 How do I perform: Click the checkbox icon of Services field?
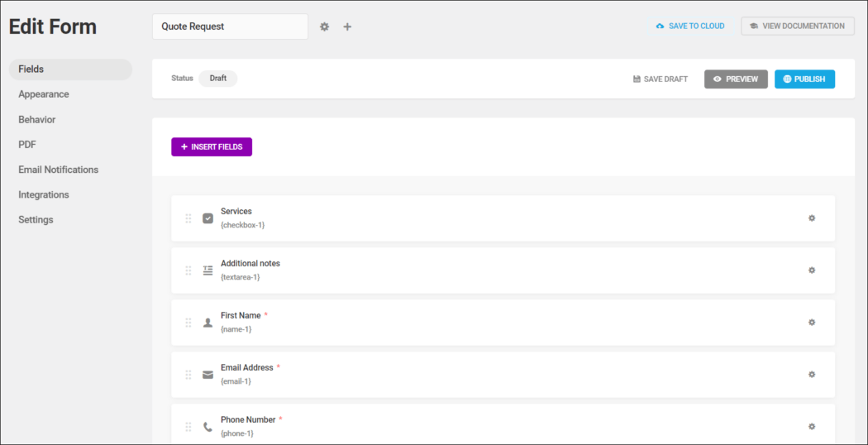coord(208,218)
